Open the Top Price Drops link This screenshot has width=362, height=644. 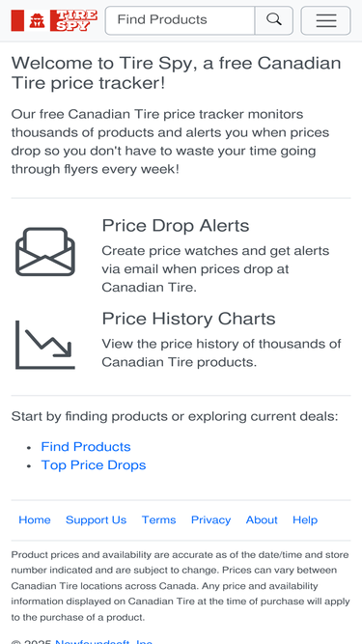tap(94, 465)
